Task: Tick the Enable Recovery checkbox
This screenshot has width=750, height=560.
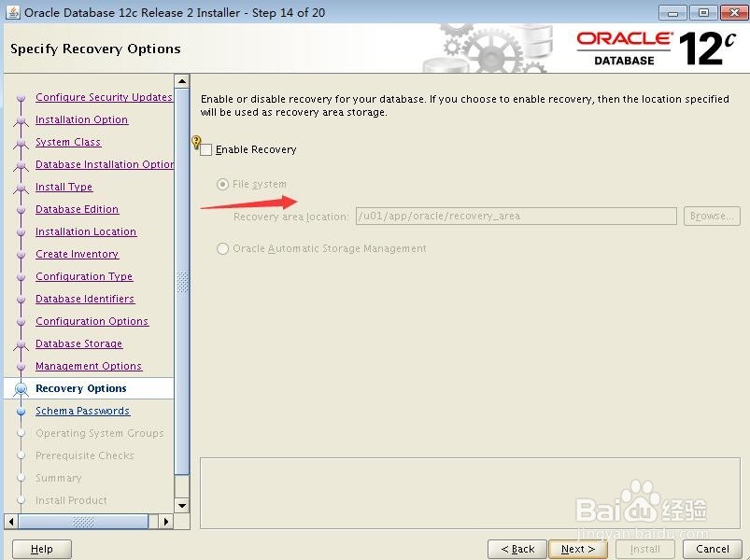Action: click(206, 150)
